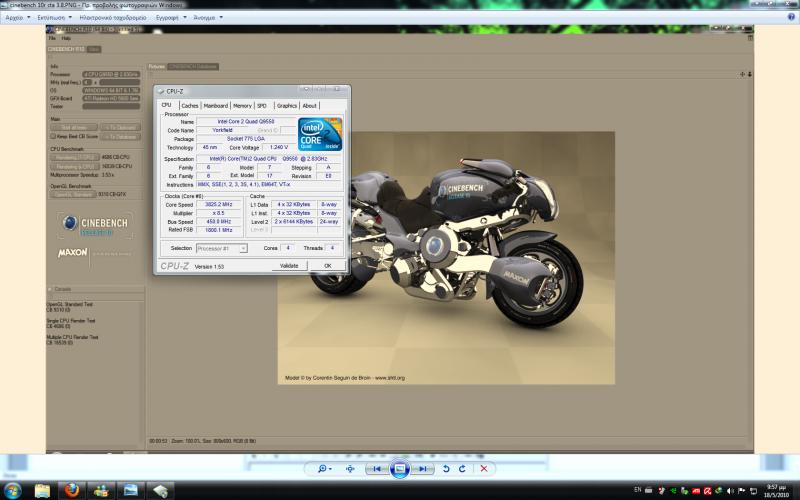Click the MAXON logo in the sidebar
Image resolution: width=800 pixels, height=500 pixels.
pos(72,253)
